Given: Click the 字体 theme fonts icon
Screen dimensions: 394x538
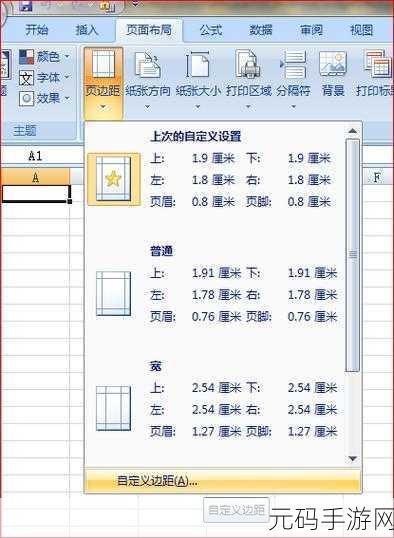Looking at the screenshot, I should tap(26, 78).
